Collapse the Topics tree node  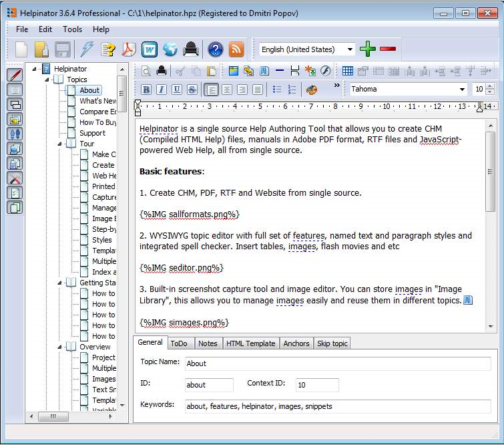tap(47, 80)
